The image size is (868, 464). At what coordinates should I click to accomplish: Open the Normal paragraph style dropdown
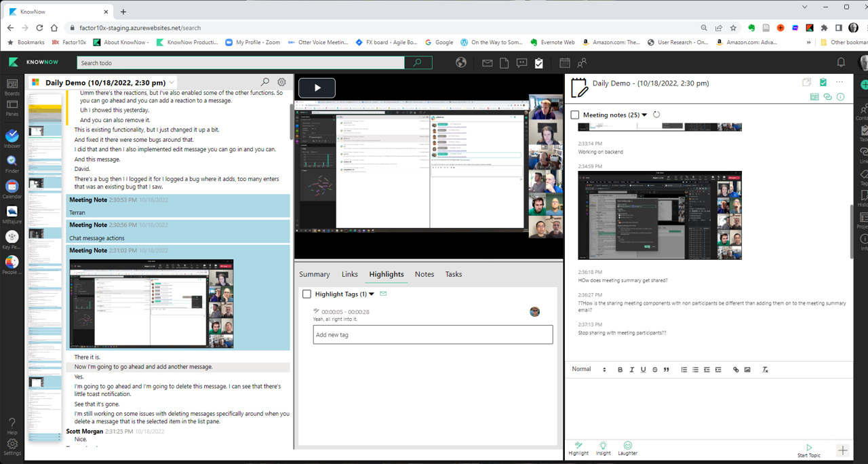coord(589,370)
